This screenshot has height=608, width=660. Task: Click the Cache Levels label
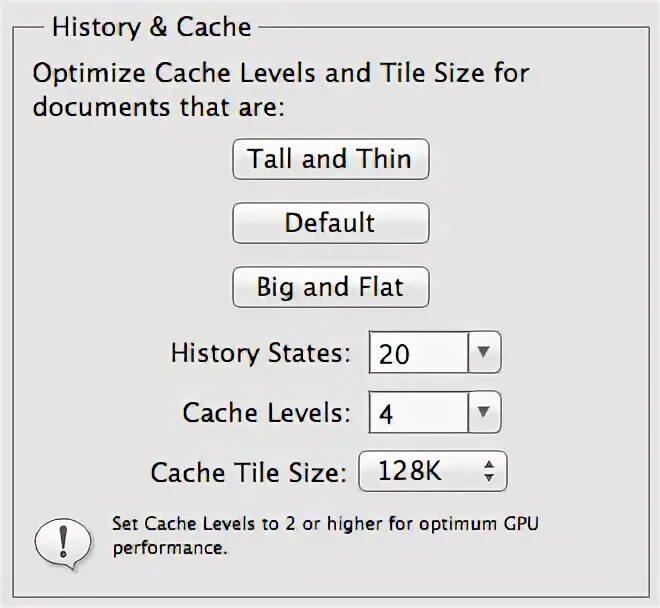[x=266, y=413]
